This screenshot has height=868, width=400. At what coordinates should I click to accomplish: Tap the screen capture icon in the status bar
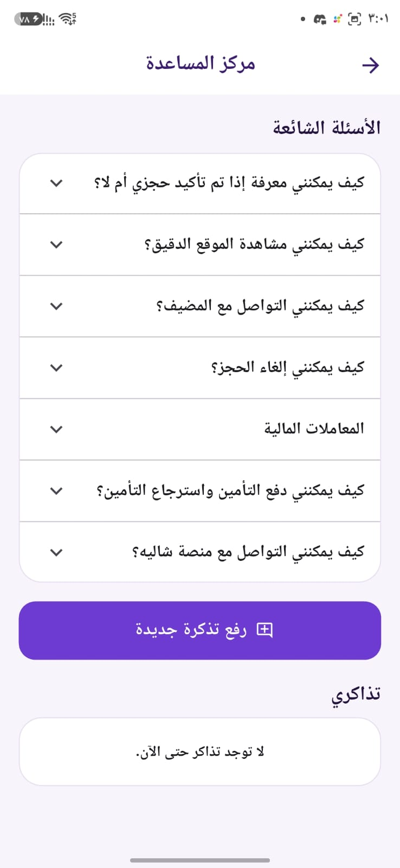[x=354, y=20]
